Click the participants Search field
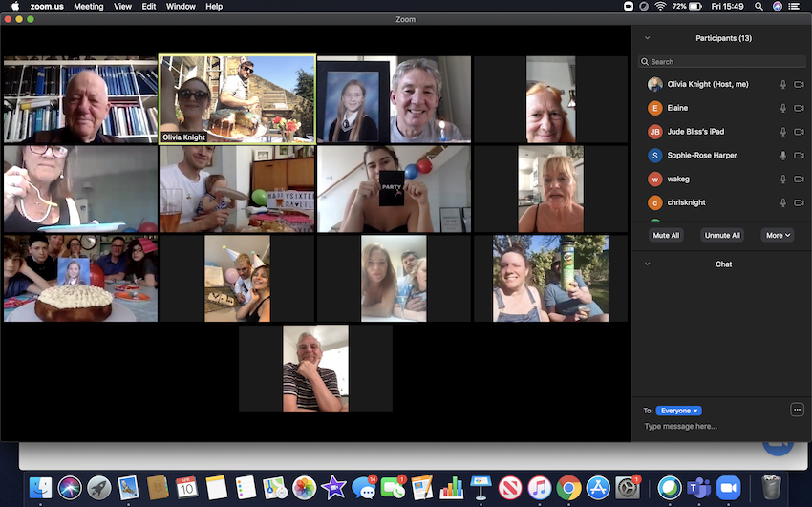812x507 pixels. point(722,61)
